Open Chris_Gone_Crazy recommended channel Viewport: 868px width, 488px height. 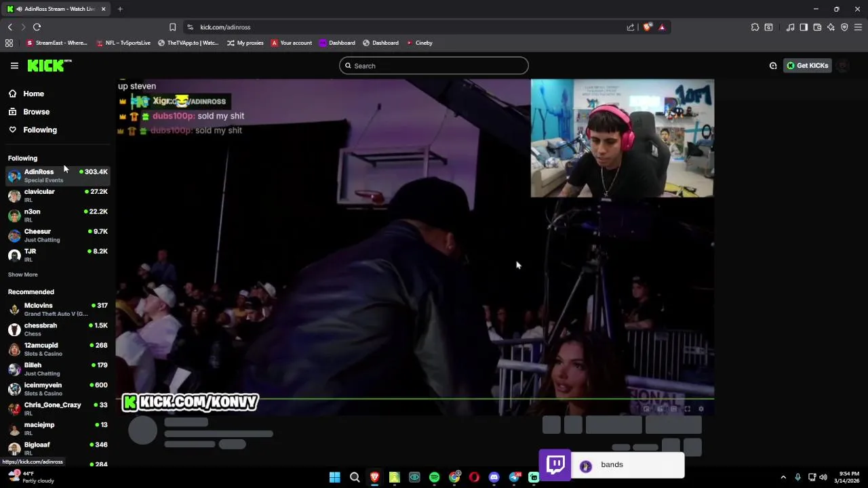[58, 409]
